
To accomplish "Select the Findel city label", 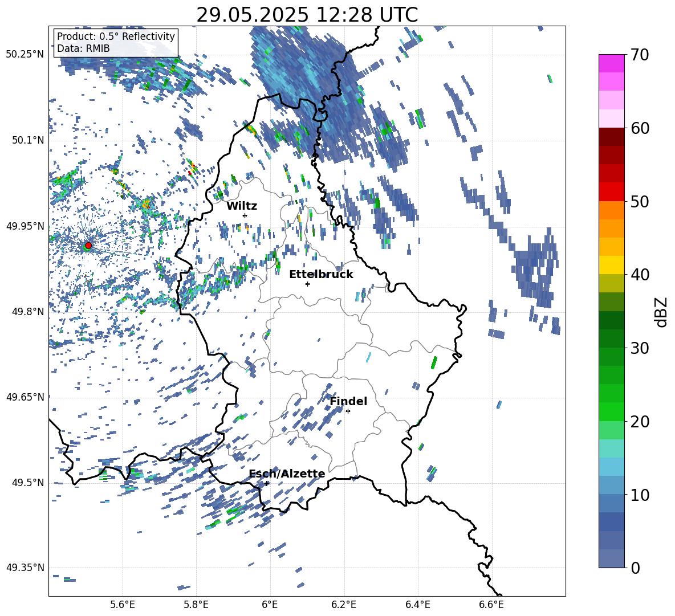I will (x=348, y=401).
